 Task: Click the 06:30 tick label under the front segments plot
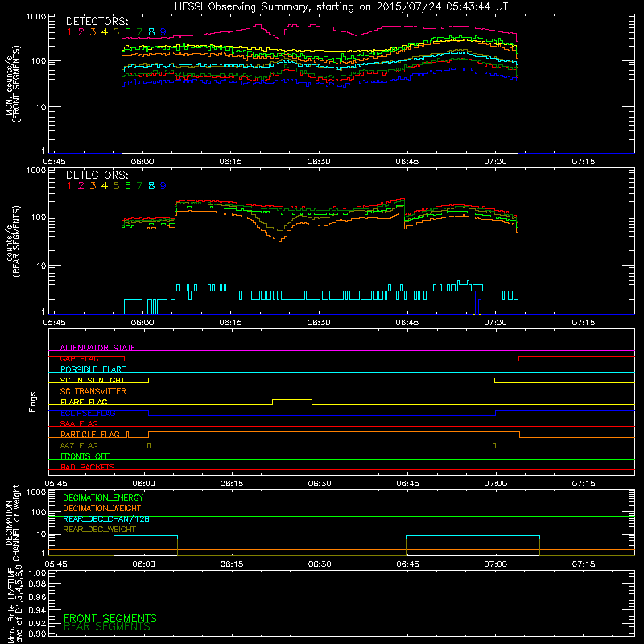[319, 162]
